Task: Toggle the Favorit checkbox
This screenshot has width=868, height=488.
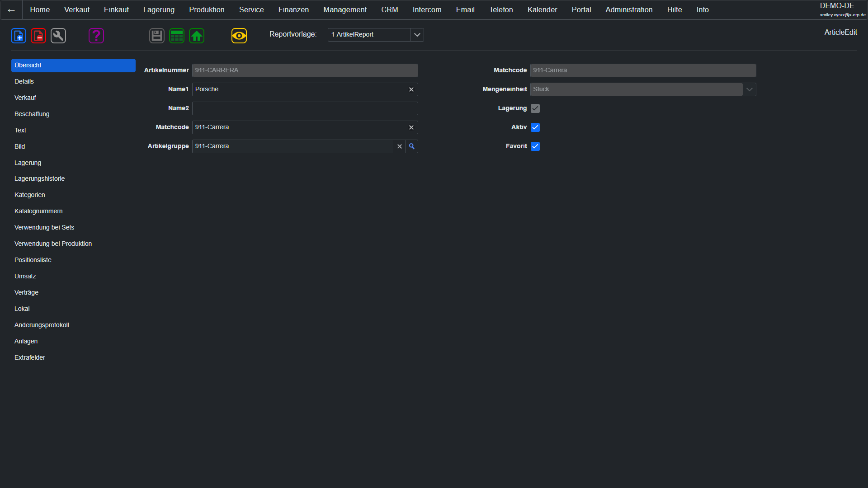Action: pos(535,146)
